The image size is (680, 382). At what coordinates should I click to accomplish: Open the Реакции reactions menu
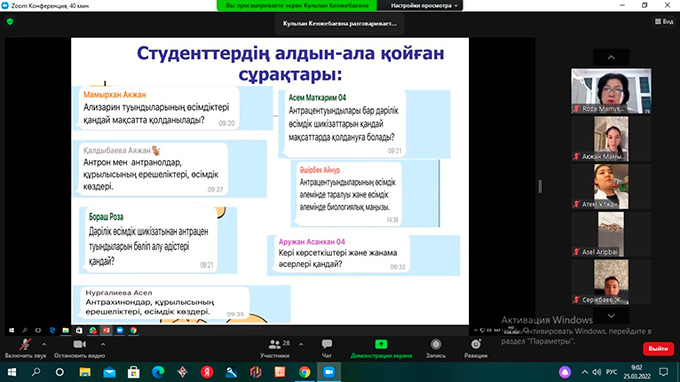pyautogui.click(x=476, y=349)
